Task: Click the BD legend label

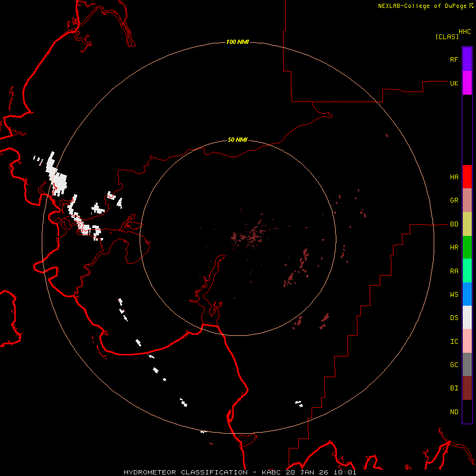Action: (454, 224)
